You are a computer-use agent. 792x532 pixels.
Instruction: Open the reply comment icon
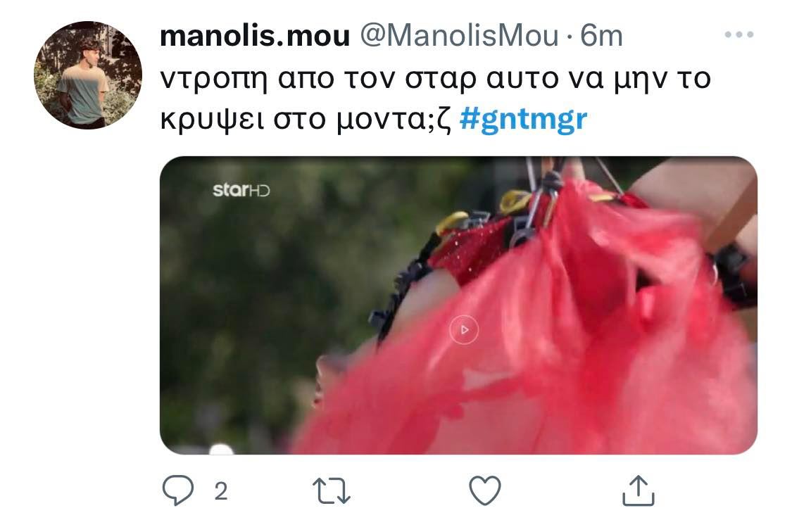[x=178, y=490]
